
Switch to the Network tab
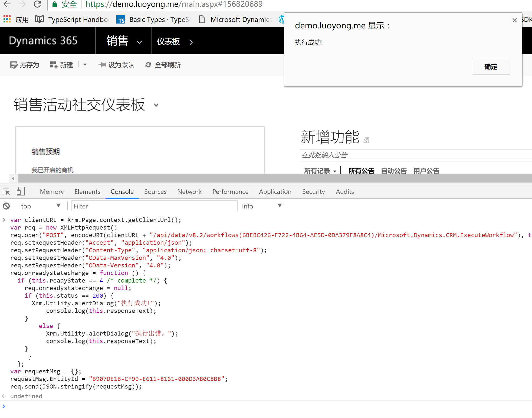point(189,191)
